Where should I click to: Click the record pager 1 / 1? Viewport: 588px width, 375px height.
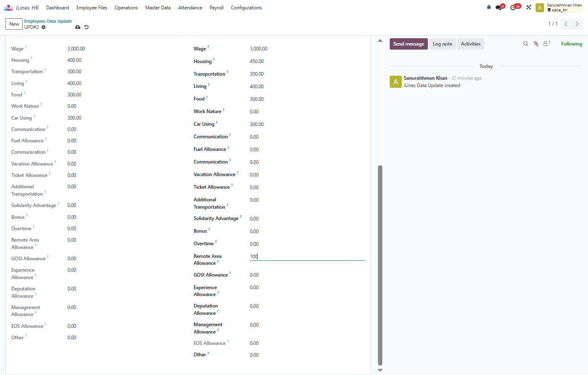[x=553, y=24]
